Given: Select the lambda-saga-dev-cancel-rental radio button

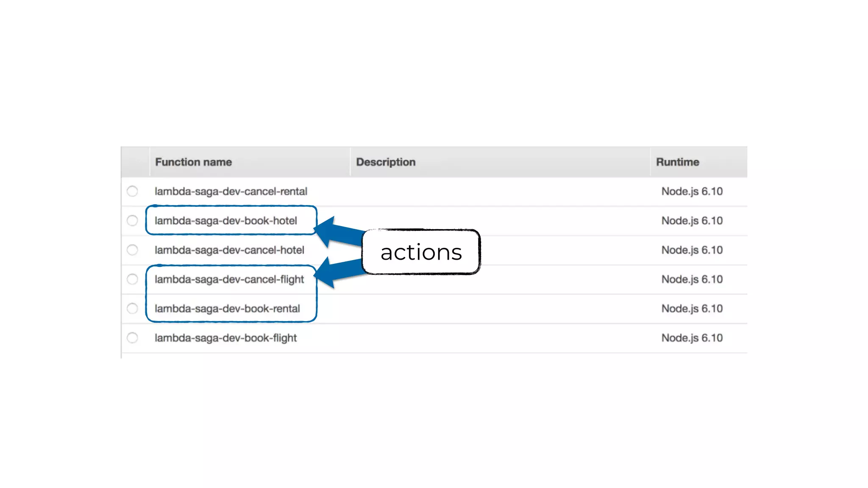Looking at the screenshot, I should pyautogui.click(x=132, y=191).
